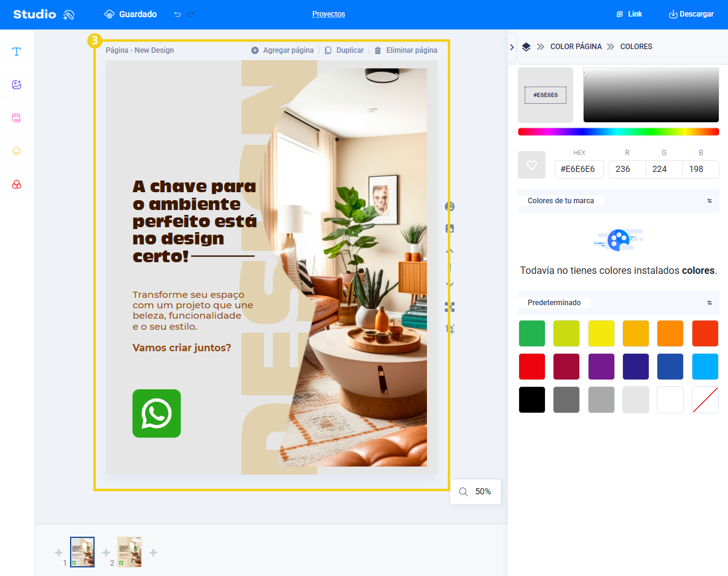Image resolution: width=728 pixels, height=576 pixels.
Task: Open the brand kit circles icon in sidebar
Action: click(x=17, y=184)
